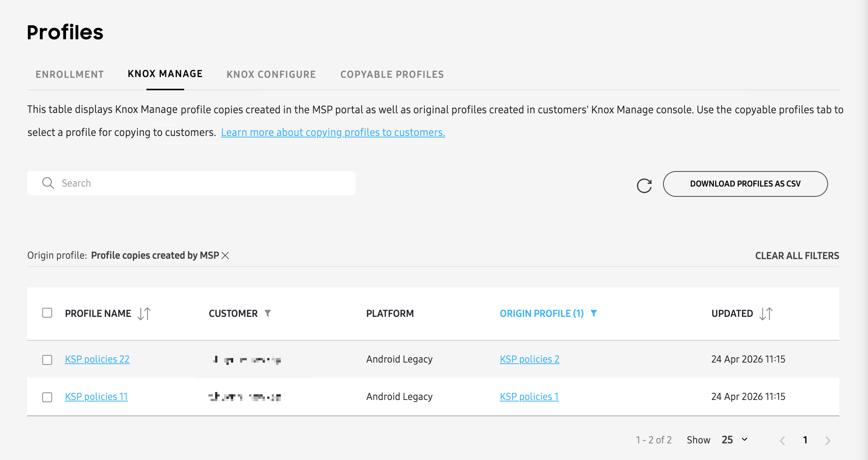Open 'Learn more about copying profiles' link
The image size is (868, 460).
[333, 133]
